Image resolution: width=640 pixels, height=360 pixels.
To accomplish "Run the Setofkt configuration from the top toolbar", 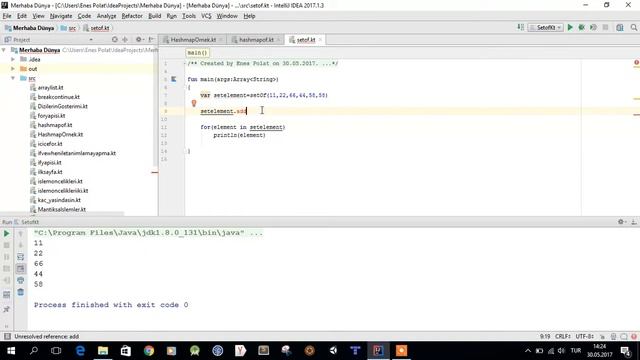I will [x=570, y=27].
